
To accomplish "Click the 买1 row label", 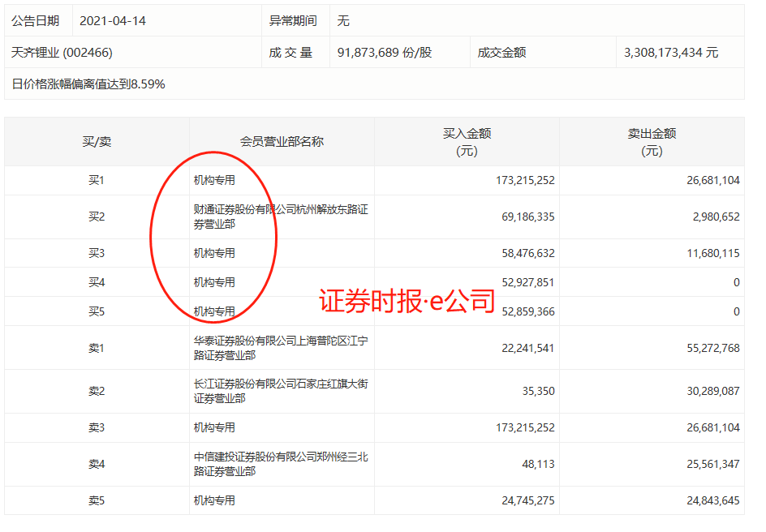I will pos(97,180).
